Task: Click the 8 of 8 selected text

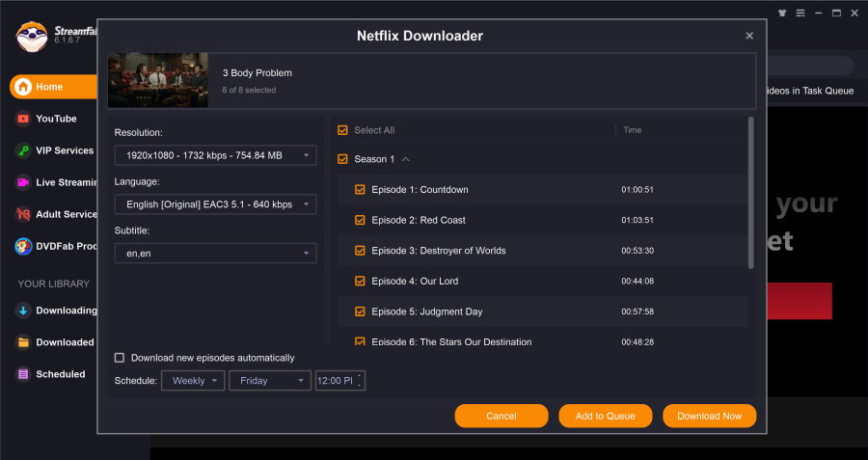Action: tap(249, 91)
